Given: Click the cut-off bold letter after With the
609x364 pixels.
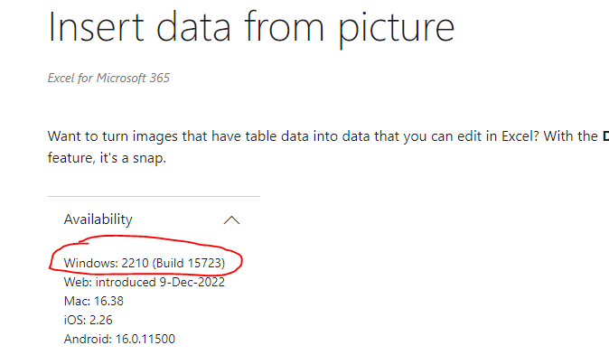Looking at the screenshot, I should coord(605,136).
